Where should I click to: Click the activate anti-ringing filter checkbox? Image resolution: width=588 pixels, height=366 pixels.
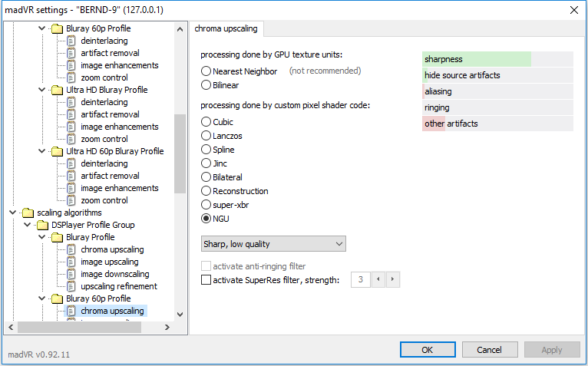click(206, 266)
